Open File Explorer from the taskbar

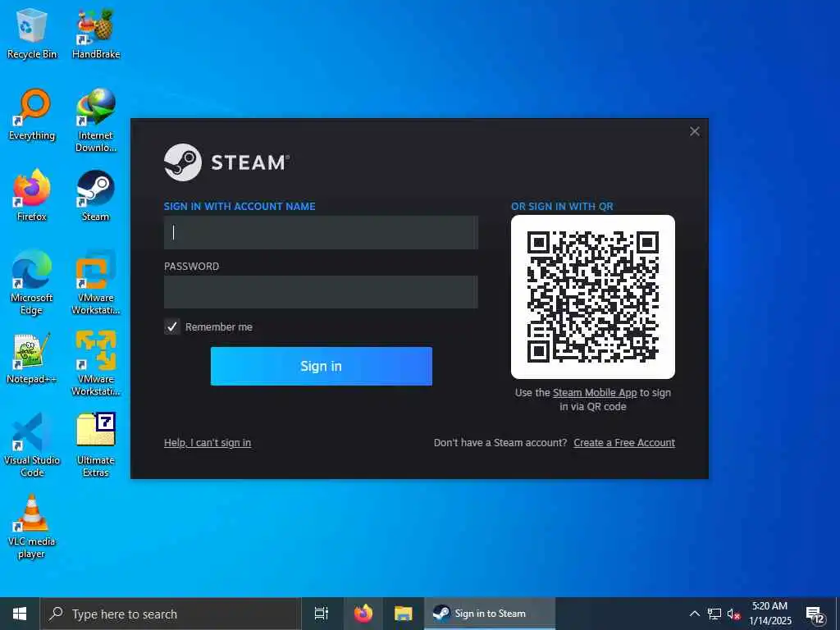pos(403,614)
